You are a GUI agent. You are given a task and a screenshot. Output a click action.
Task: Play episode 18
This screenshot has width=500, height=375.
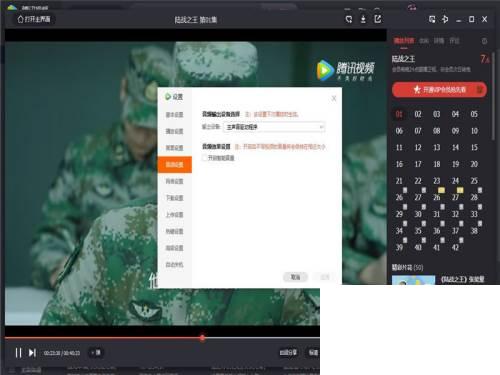[x=437, y=164]
